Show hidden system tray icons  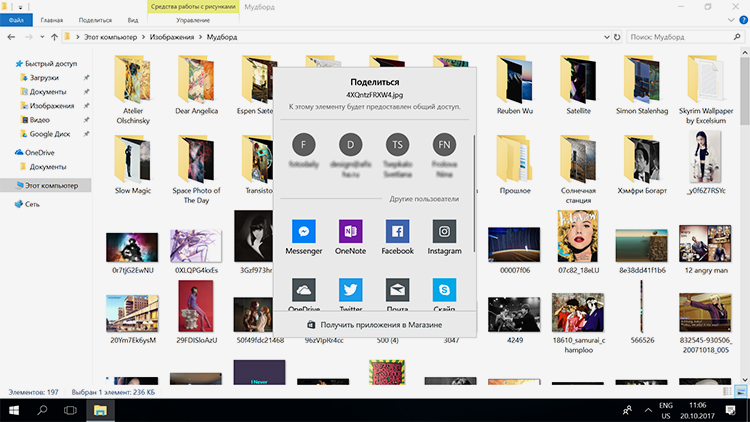648,411
